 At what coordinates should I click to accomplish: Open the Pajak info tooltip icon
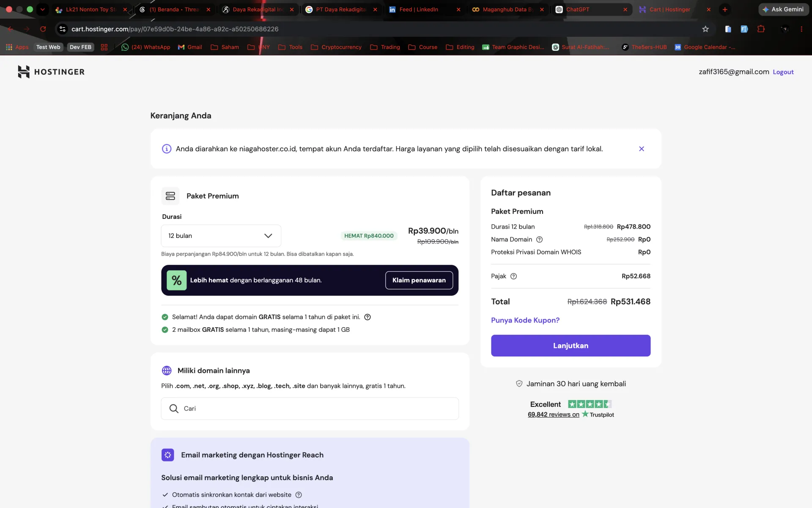(x=513, y=276)
